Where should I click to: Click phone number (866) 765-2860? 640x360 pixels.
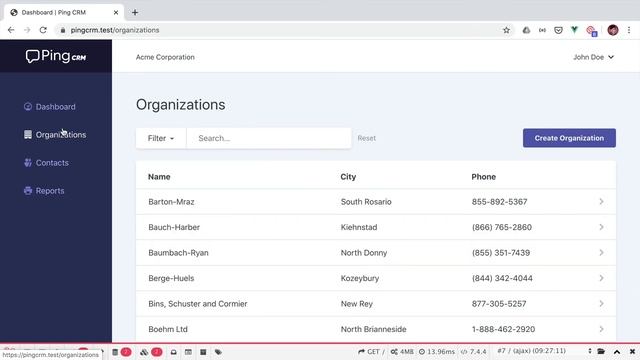(x=502, y=227)
